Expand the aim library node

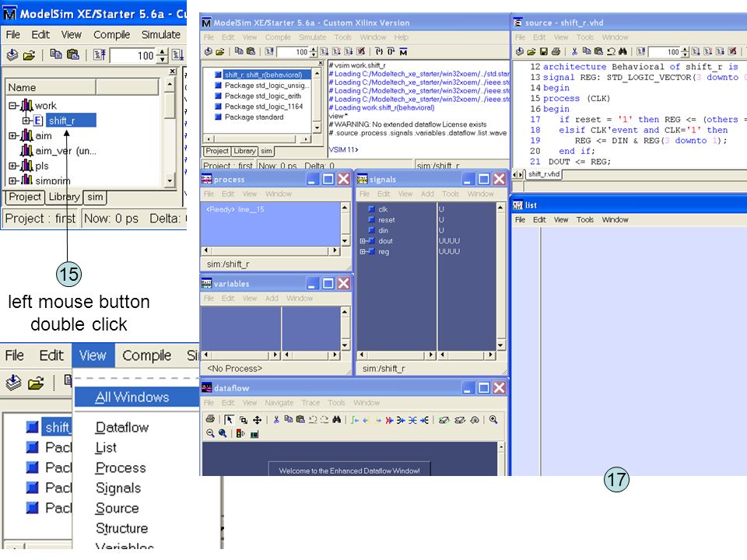pos(13,135)
